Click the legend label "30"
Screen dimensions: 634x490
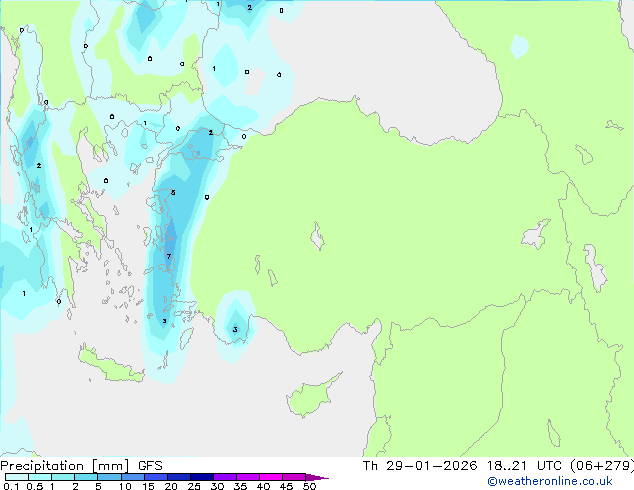[x=217, y=486]
